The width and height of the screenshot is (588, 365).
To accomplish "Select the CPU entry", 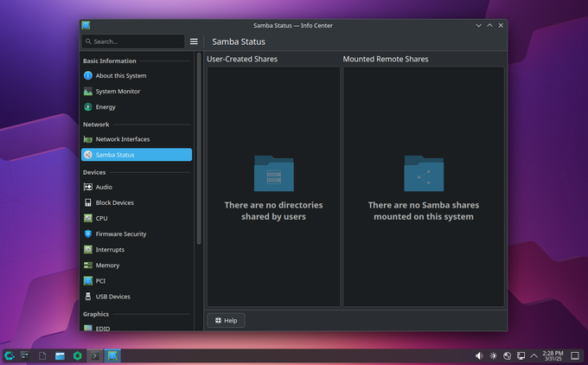I will click(137, 218).
